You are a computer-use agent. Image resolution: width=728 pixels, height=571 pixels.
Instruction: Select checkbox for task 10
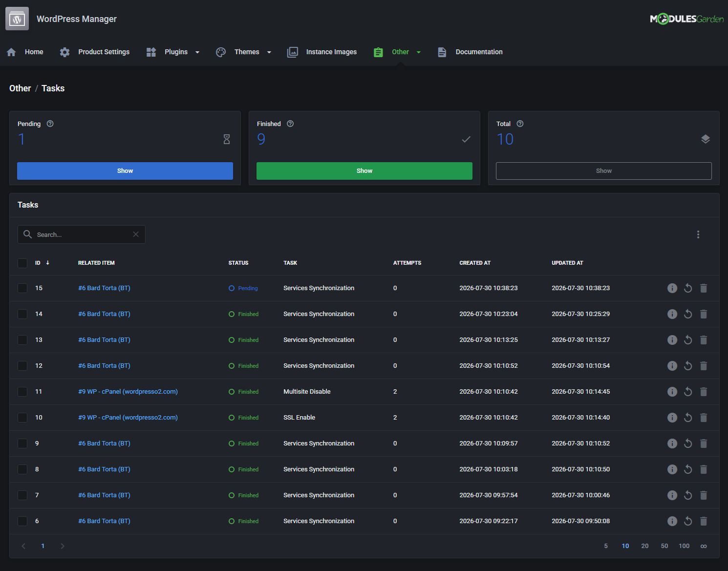[22, 418]
